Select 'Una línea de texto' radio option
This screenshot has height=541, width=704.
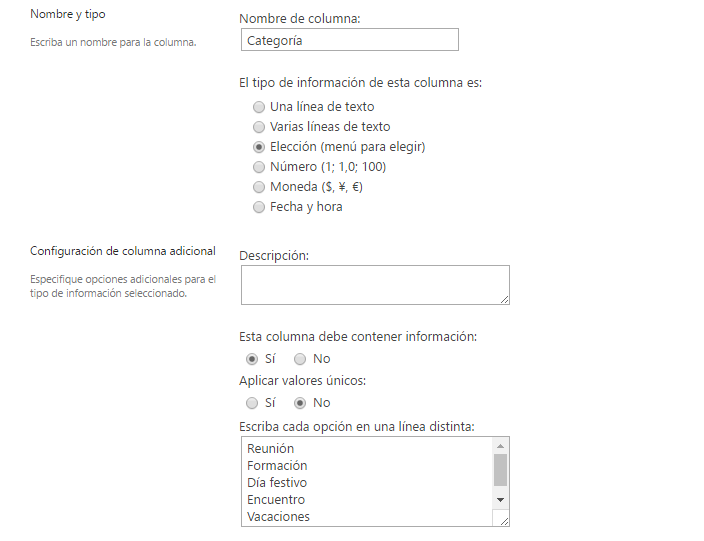(259, 107)
